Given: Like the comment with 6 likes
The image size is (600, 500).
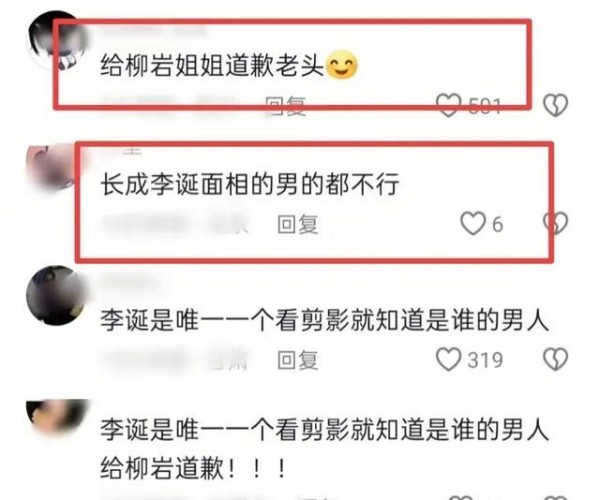Looking at the screenshot, I should tap(473, 223).
